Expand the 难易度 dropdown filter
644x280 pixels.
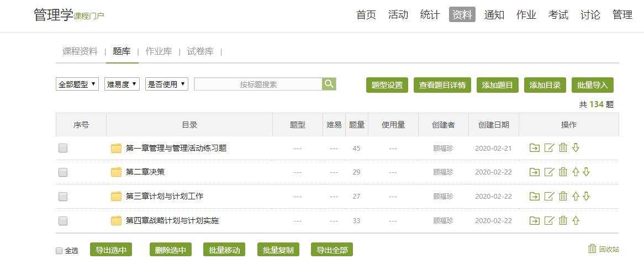[122, 84]
